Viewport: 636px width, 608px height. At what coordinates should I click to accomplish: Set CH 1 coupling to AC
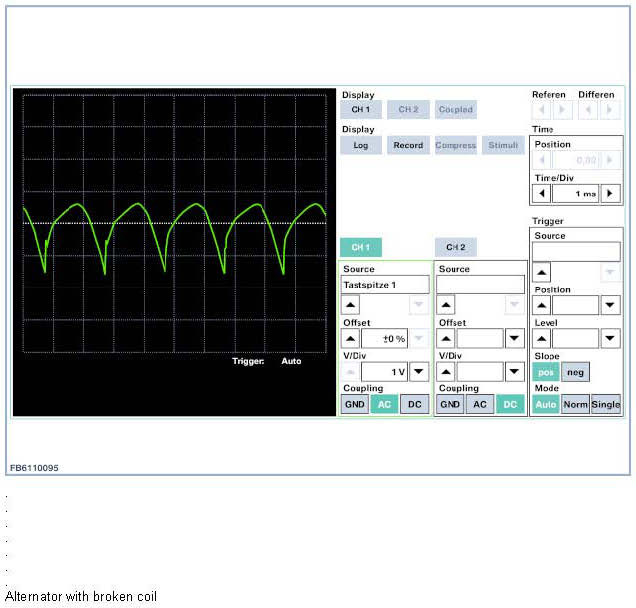[385, 404]
